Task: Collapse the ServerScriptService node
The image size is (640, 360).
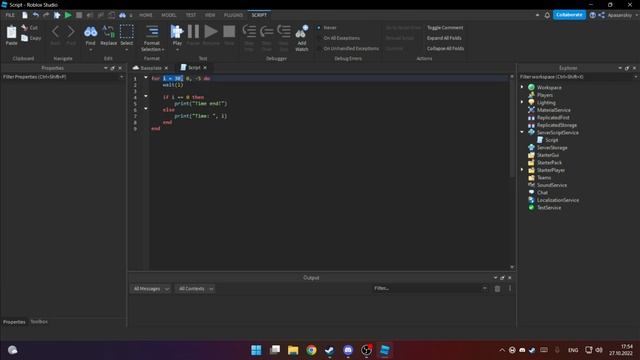Action: (522, 132)
